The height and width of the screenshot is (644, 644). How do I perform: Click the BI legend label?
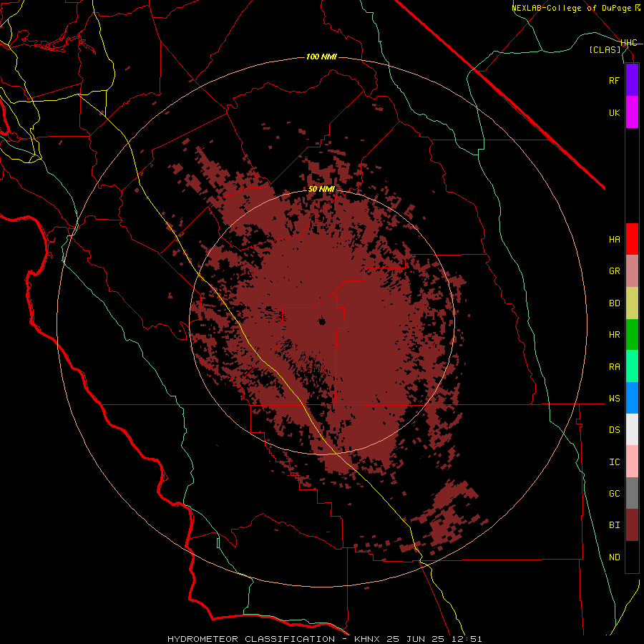pyautogui.click(x=614, y=525)
